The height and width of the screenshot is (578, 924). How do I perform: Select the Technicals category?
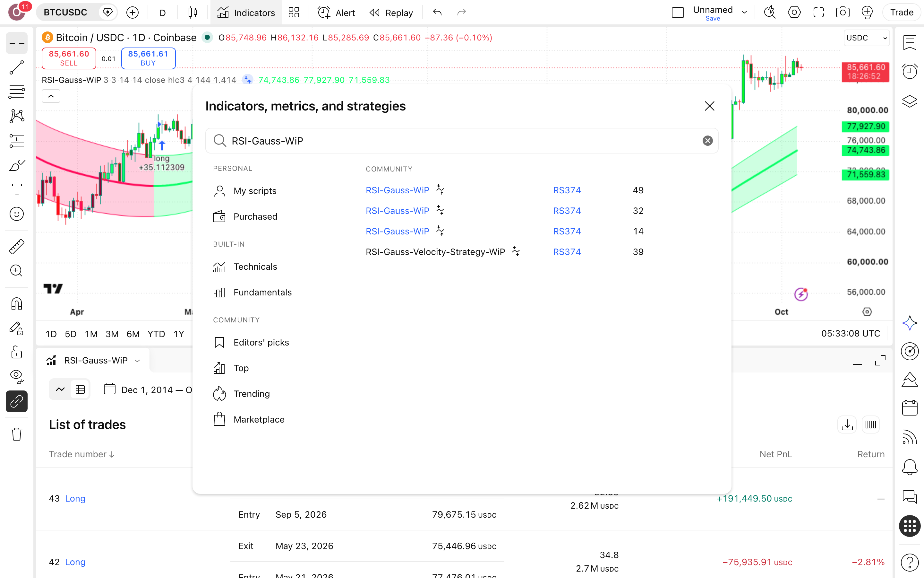[x=244, y=267]
